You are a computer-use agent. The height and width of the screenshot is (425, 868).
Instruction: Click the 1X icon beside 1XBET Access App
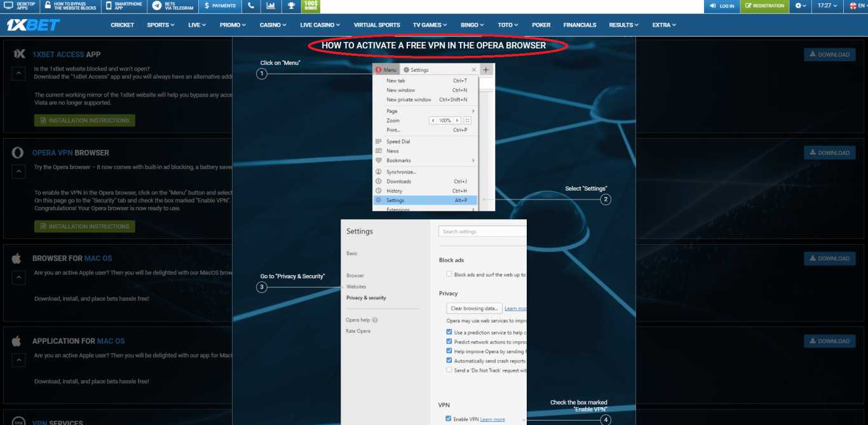click(19, 54)
